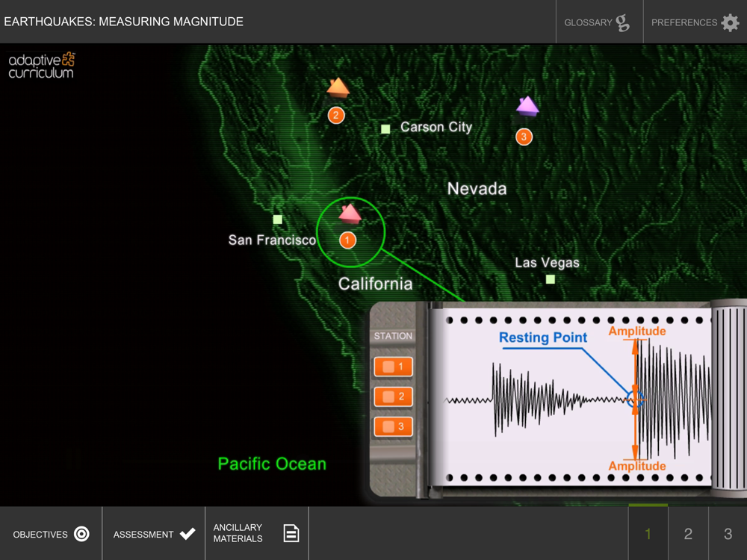Go to page 3 tab
Image resolution: width=747 pixels, height=560 pixels.
coord(728,534)
